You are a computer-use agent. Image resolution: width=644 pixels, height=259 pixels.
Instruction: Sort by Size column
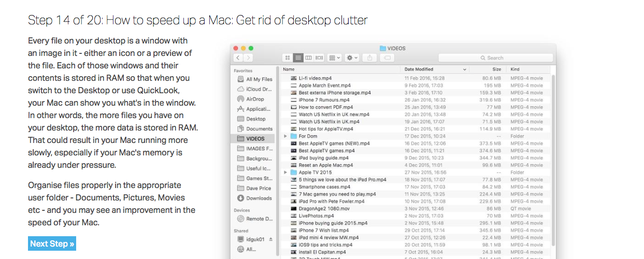(488, 69)
